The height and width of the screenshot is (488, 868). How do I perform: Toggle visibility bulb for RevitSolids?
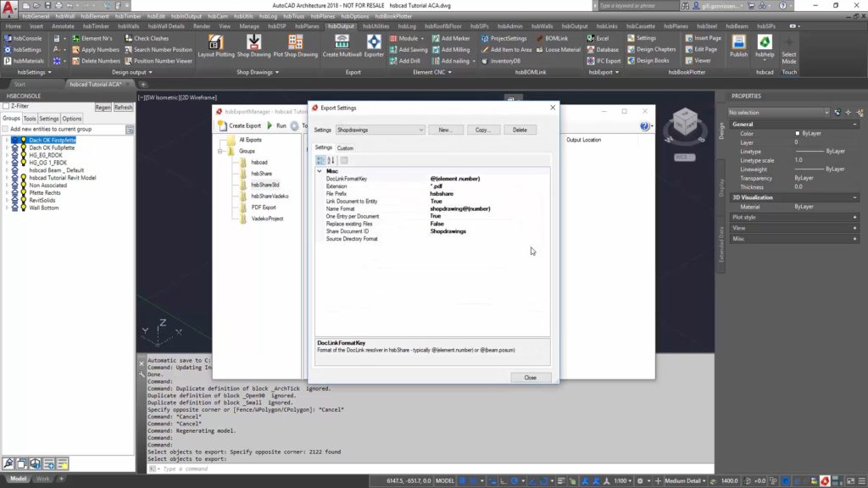[x=23, y=200]
